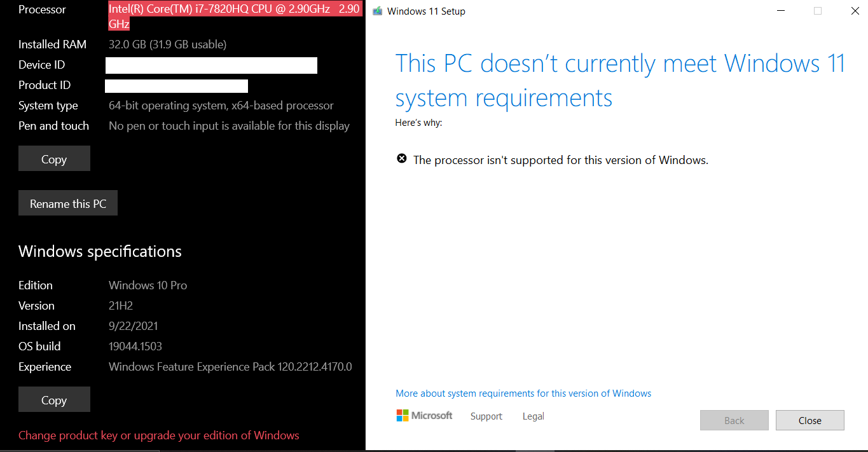Click the redacted Product ID value field

tap(176, 86)
